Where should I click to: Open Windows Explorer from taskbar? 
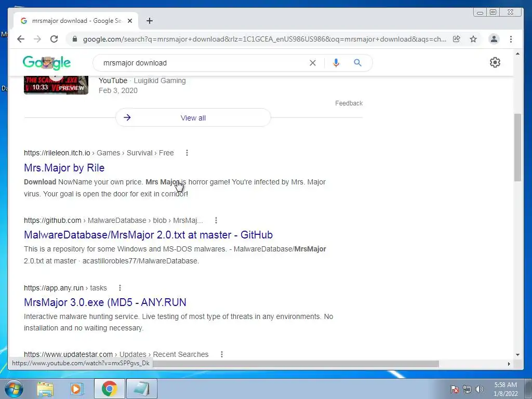[45, 389]
